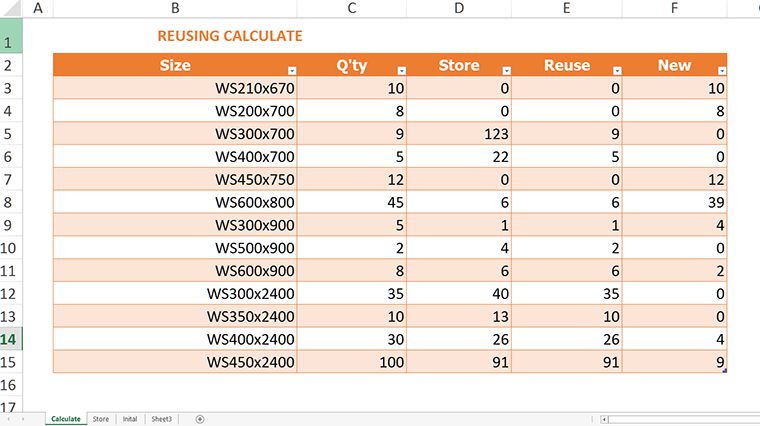Click the REUSING CALCULATE title cell
The image size is (760, 426).
point(229,36)
